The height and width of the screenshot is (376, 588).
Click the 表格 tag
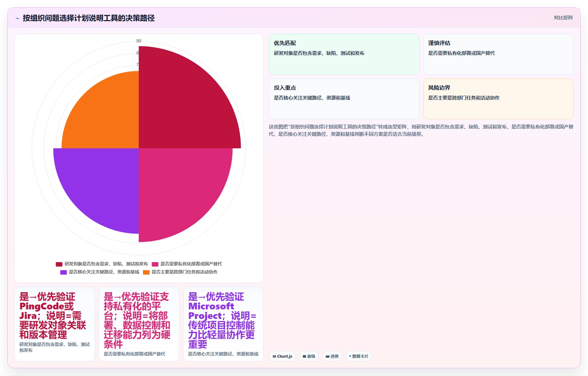point(309,356)
